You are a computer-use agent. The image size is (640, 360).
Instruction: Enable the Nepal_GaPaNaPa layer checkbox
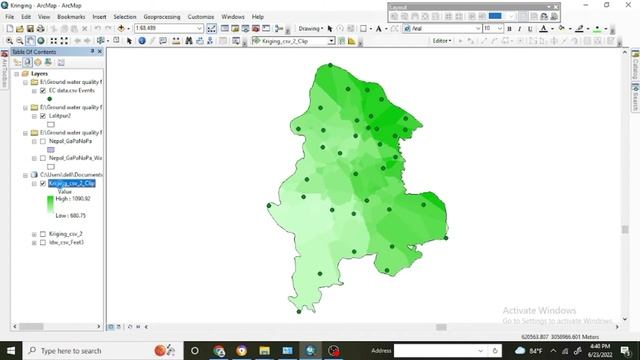(x=43, y=141)
